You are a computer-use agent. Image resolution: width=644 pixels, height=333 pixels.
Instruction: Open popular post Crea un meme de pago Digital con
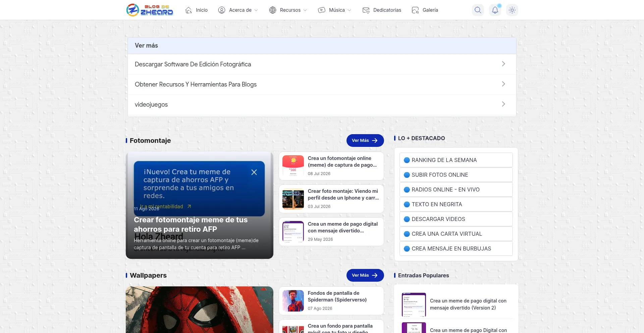pos(468,330)
